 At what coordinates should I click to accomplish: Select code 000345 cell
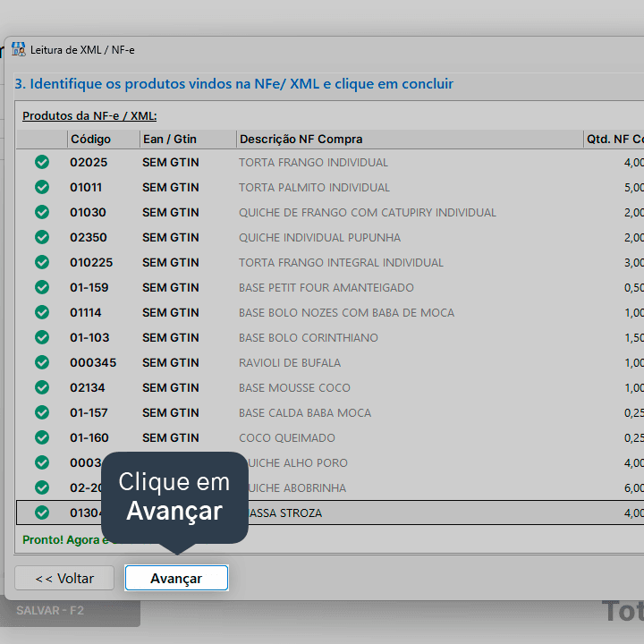(x=93, y=362)
